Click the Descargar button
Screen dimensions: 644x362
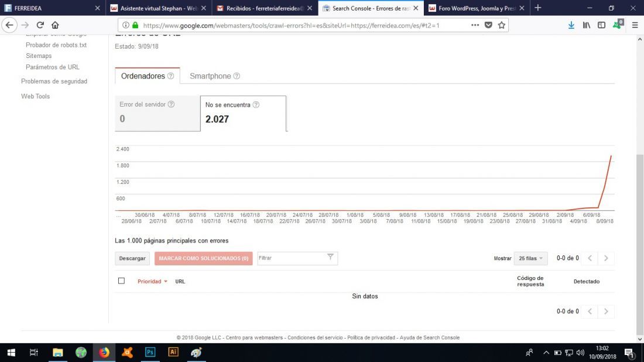(132, 258)
